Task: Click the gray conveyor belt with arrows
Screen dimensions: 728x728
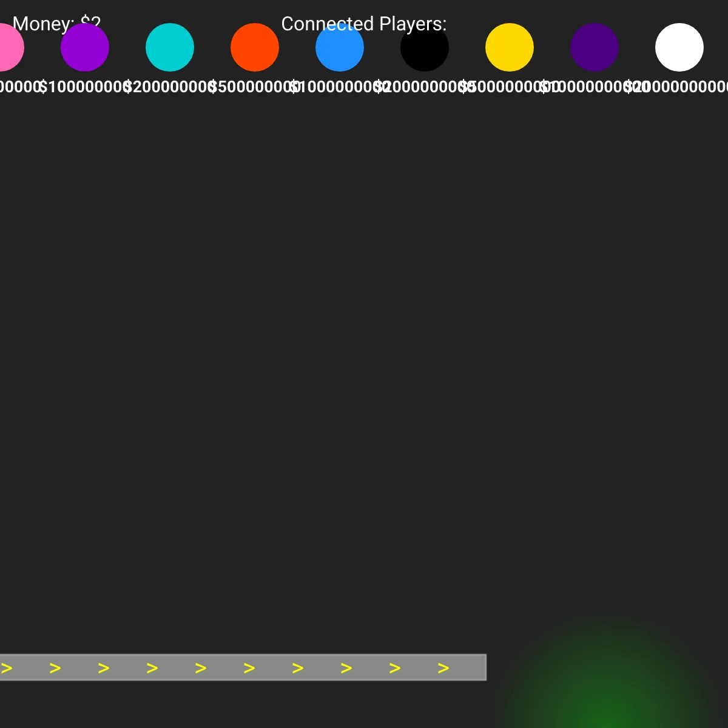Action: pos(243,667)
